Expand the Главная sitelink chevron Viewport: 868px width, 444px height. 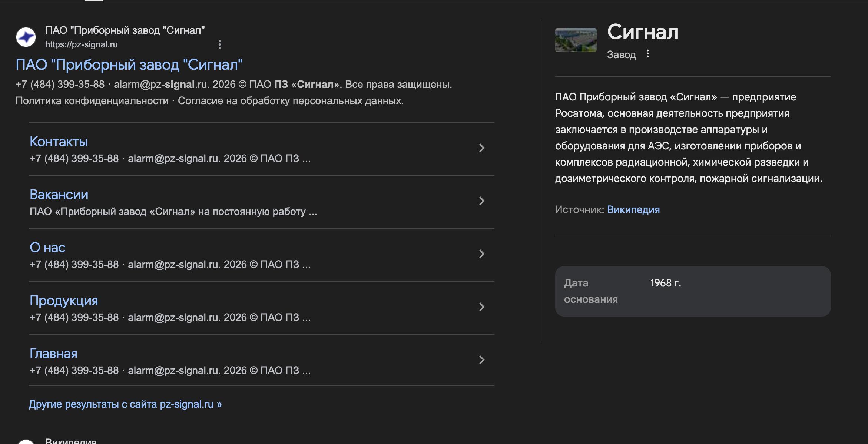click(481, 360)
